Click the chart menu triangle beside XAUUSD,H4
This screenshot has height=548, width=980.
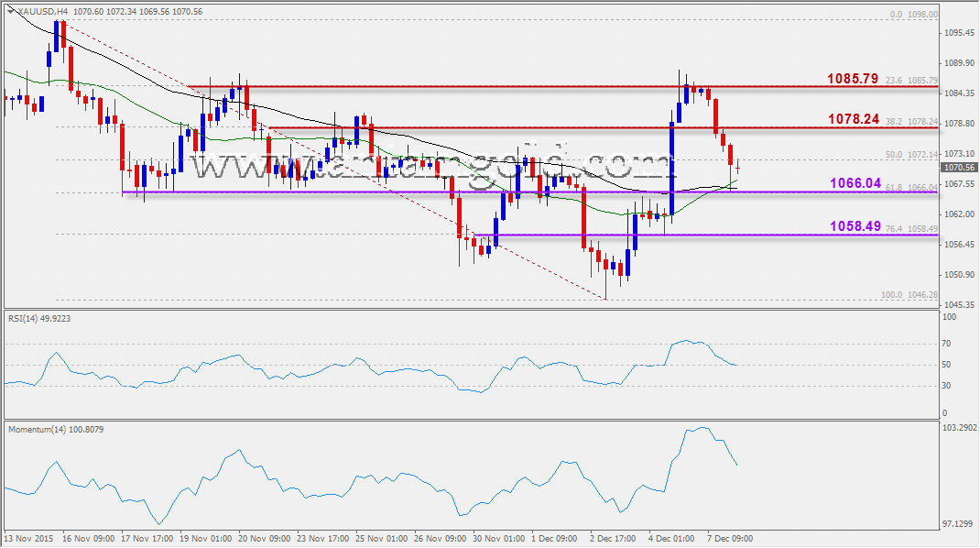[x=10, y=12]
